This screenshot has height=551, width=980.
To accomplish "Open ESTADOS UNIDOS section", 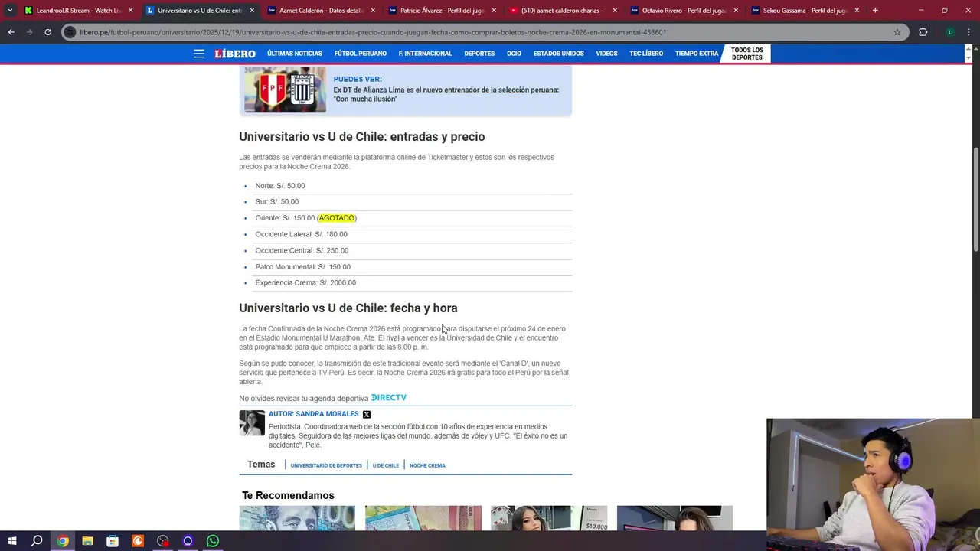I will [x=558, y=54].
